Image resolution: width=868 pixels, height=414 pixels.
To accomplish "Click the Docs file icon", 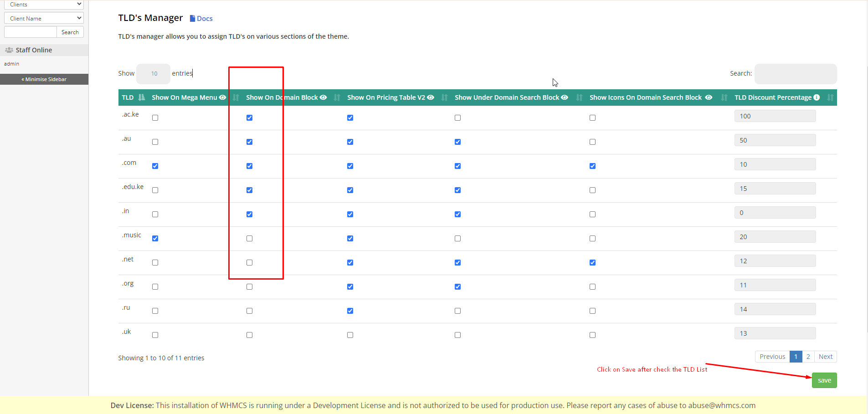I will coord(192,19).
